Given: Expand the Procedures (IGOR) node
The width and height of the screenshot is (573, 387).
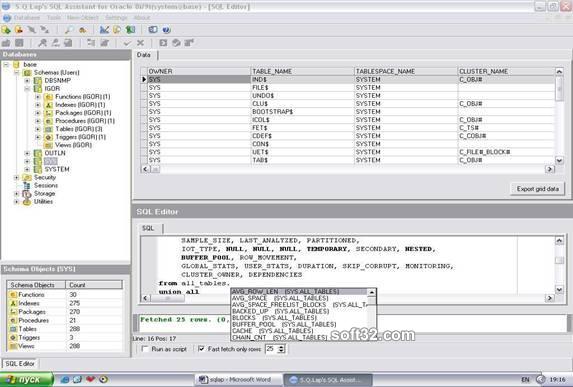Looking at the screenshot, I should pyautogui.click(x=38, y=121).
